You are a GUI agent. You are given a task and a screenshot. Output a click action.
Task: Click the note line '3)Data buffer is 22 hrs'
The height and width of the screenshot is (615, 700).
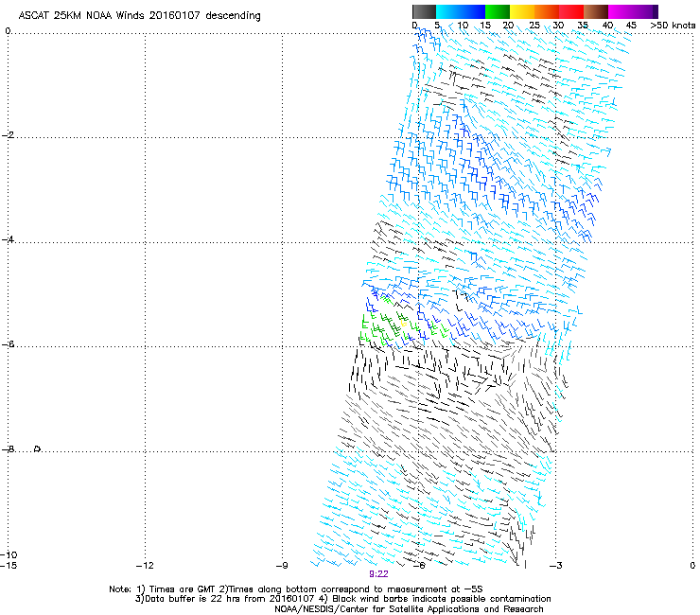click(342, 599)
